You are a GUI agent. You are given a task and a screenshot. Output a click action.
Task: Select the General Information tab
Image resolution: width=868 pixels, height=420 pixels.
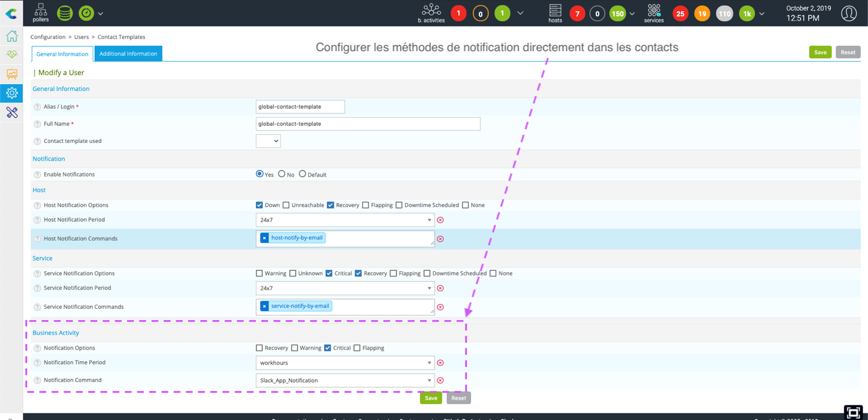62,54
